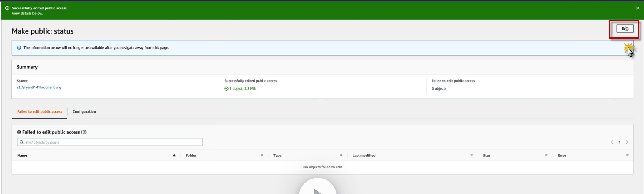Dismiss the green success banner
This screenshot has width=644, height=194.
coord(637,8)
